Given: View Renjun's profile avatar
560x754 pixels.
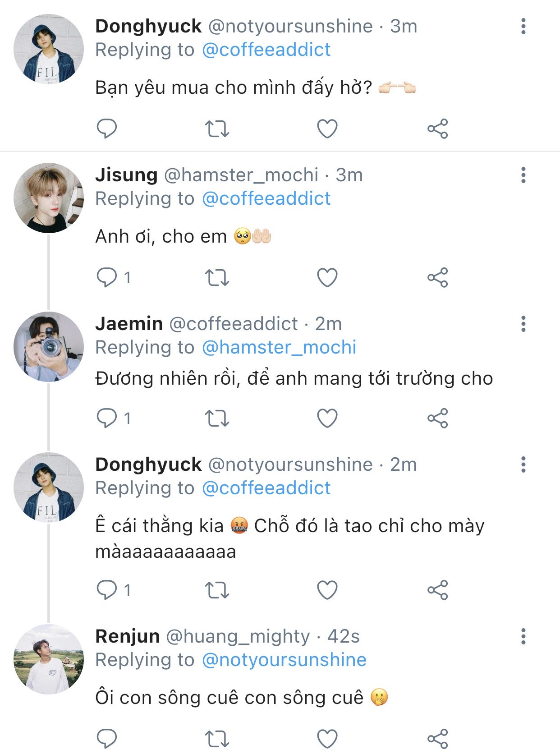Looking at the screenshot, I should (49, 659).
